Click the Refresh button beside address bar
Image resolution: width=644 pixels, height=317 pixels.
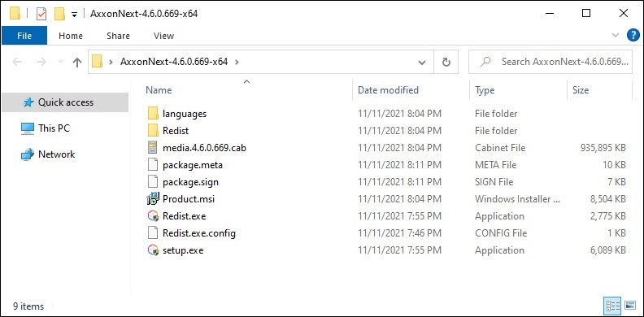pyautogui.click(x=446, y=62)
